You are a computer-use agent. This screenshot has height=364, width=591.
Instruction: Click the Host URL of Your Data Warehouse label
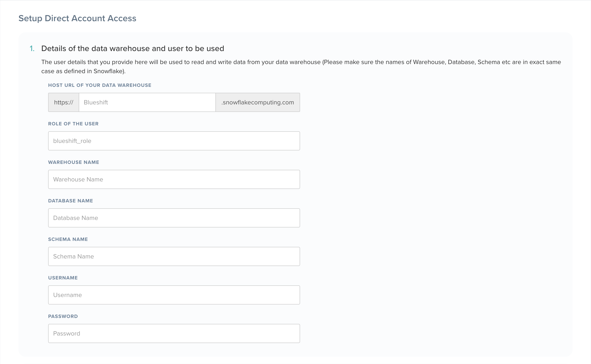(x=99, y=85)
